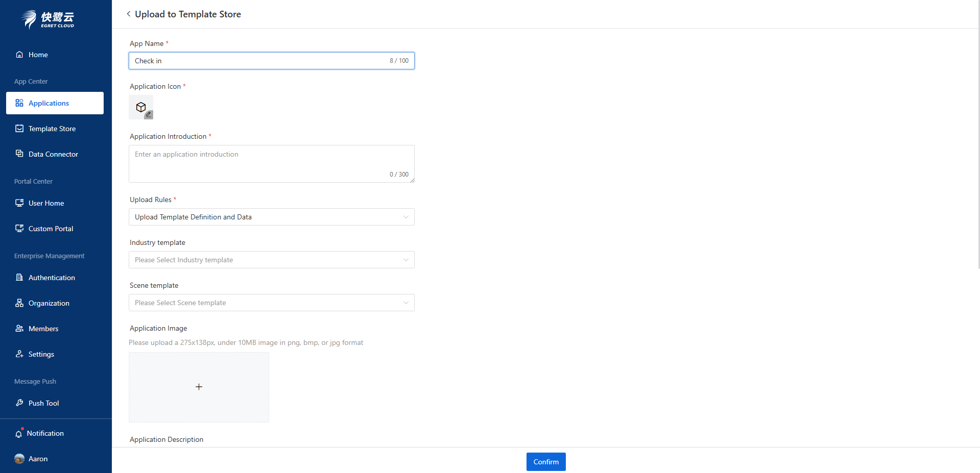Select Custom Portal in sidebar
The height and width of the screenshot is (473, 980).
[x=51, y=229]
